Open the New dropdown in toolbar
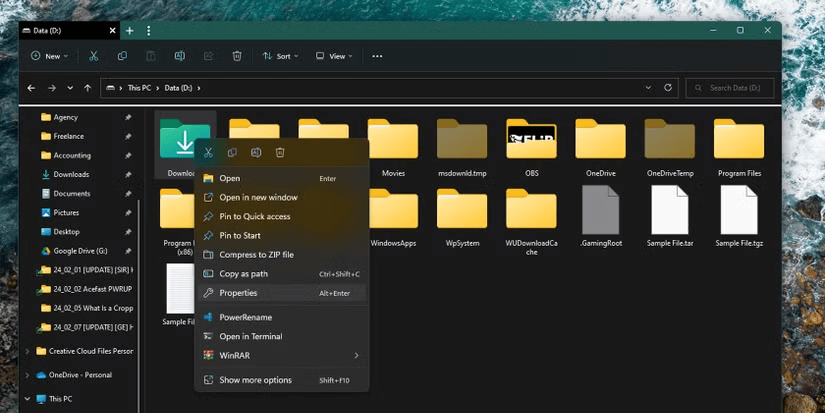This screenshot has width=825, height=413. coord(50,56)
